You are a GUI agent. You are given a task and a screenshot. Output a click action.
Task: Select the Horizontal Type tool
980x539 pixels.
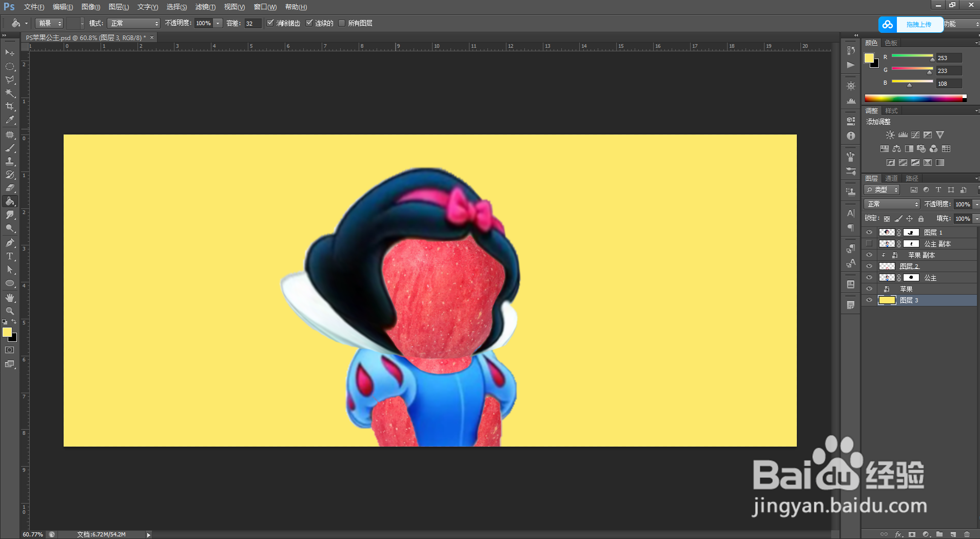(10, 256)
